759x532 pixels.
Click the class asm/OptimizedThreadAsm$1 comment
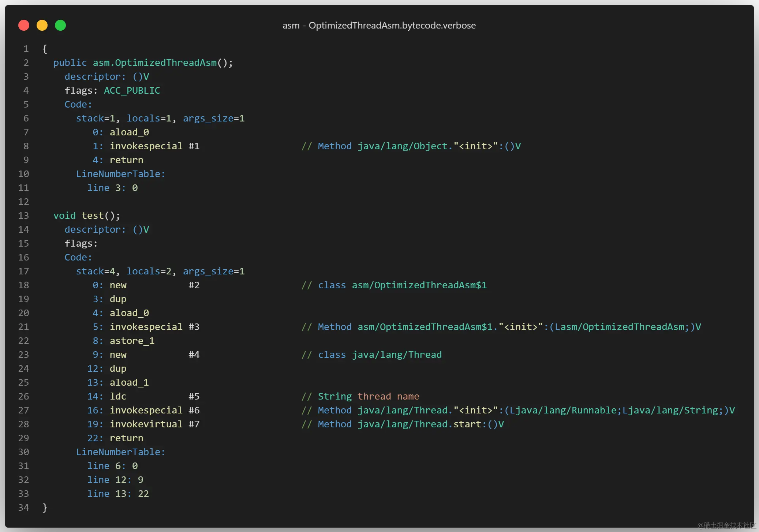(394, 285)
